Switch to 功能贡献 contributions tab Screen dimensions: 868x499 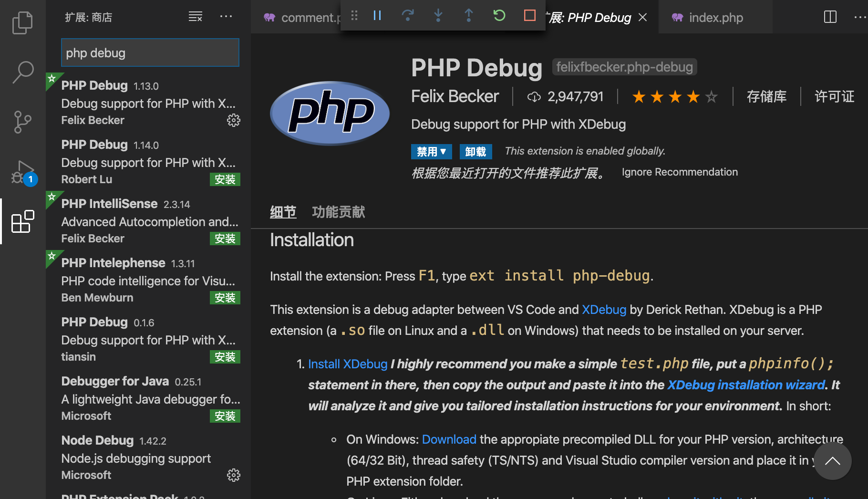(x=339, y=212)
